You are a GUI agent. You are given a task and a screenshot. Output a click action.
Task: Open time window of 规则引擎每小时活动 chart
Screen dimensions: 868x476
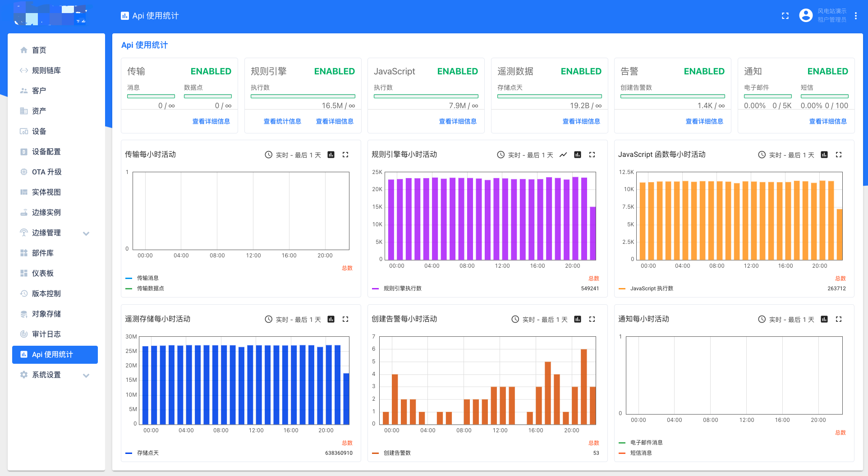(x=525, y=155)
